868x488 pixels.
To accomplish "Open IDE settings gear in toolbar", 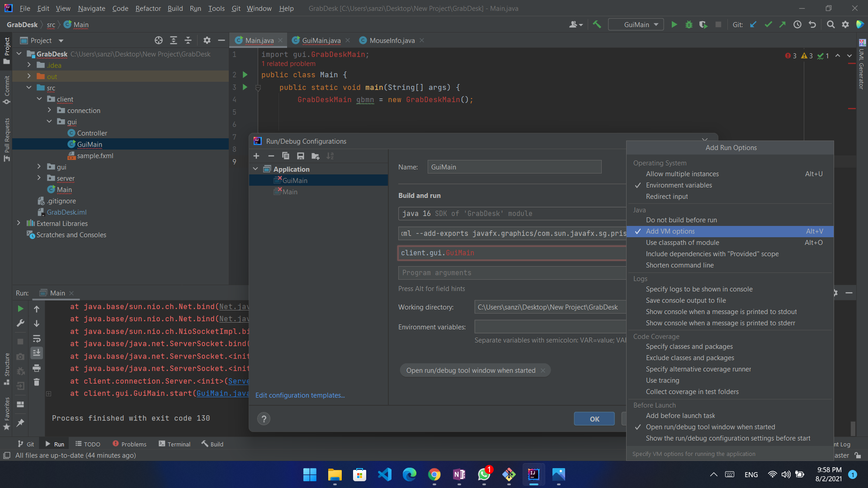I will click(845, 25).
